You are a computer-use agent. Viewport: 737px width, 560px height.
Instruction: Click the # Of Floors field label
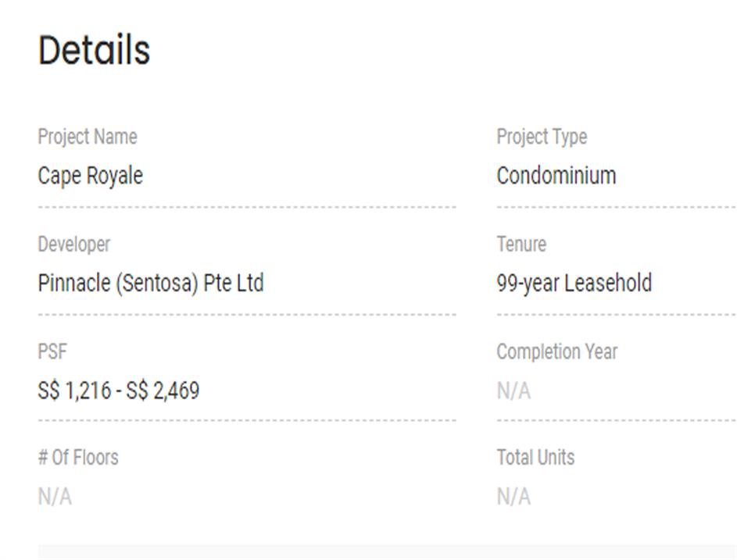click(x=78, y=457)
